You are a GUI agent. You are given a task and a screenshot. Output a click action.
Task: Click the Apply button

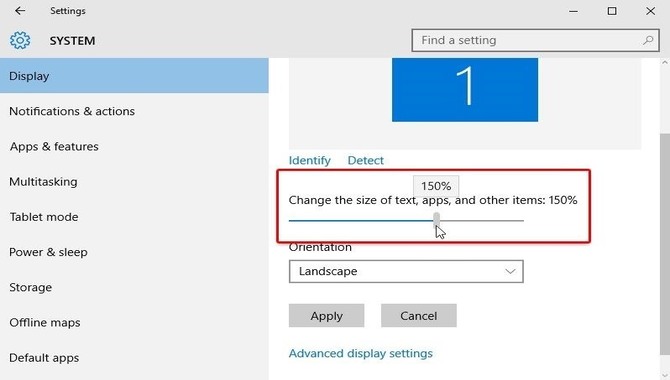point(326,315)
